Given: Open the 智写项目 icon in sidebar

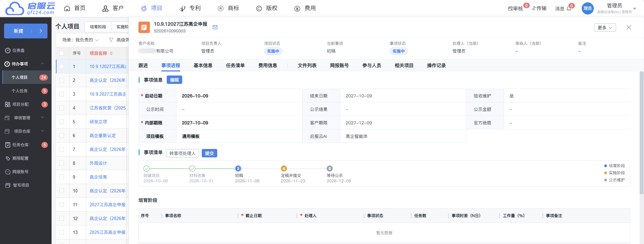Looking at the screenshot, I should [x=8, y=185].
